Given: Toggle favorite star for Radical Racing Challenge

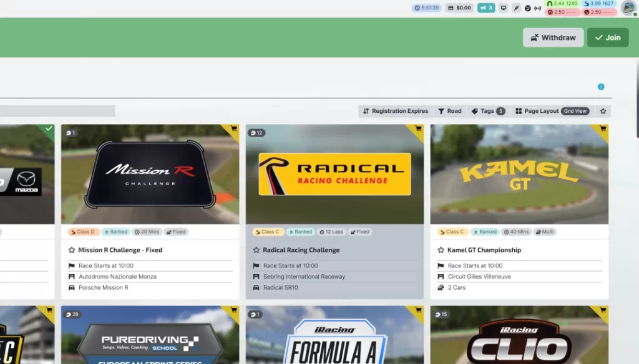Looking at the screenshot, I should (256, 250).
